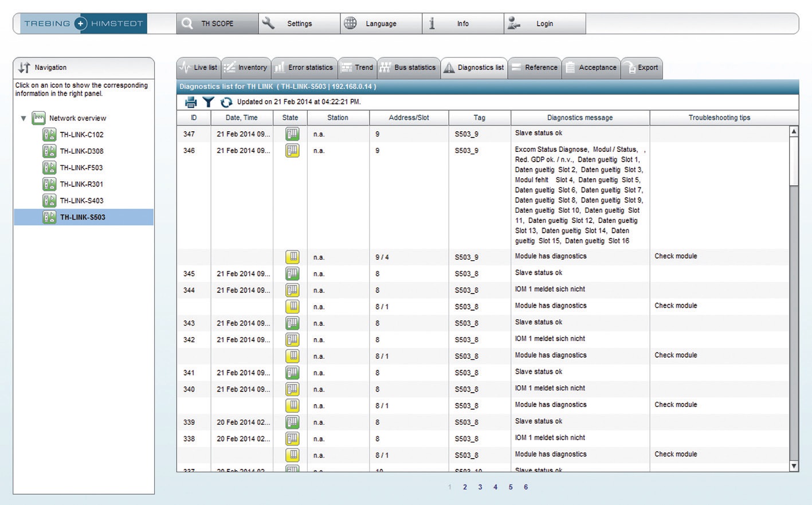Viewport: 812px width, 505px height.
Task: Click the Diagnostics message column header
Action: (580, 118)
